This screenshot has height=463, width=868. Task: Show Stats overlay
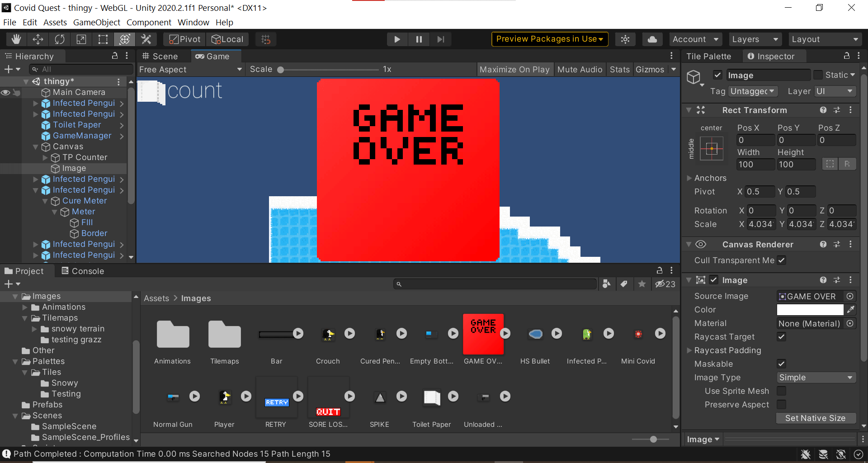pyautogui.click(x=619, y=69)
